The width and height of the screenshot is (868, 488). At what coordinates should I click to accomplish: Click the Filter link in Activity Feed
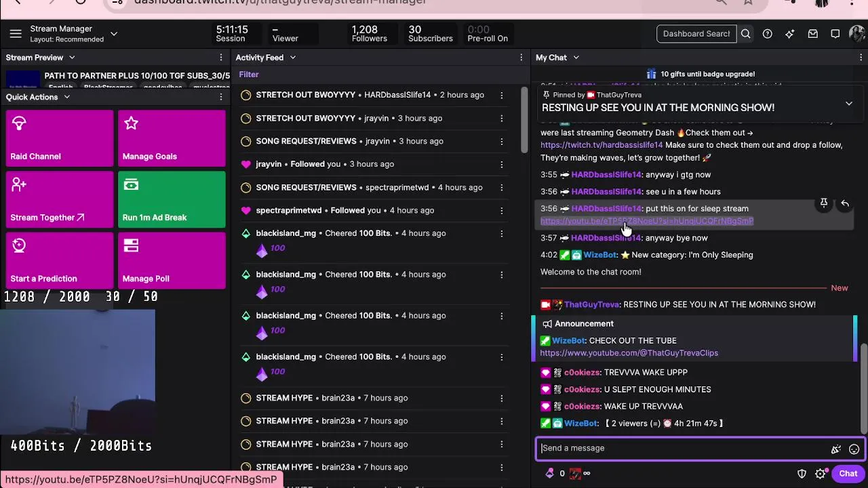click(x=249, y=75)
